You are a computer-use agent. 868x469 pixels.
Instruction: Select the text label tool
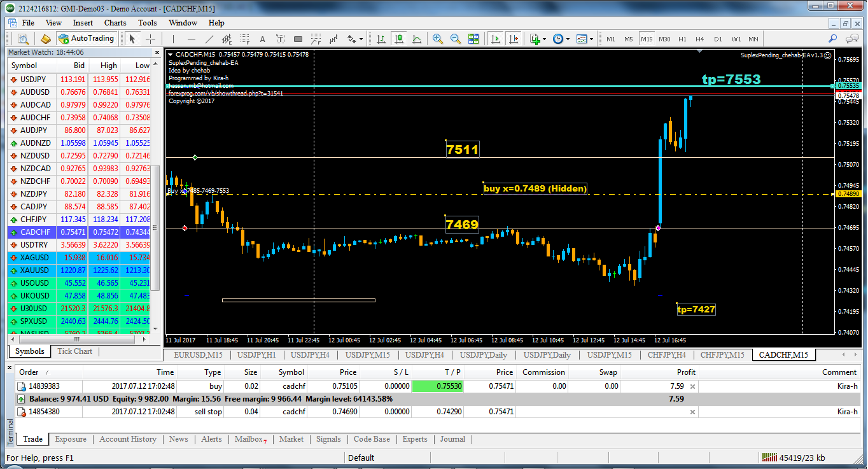[280, 39]
